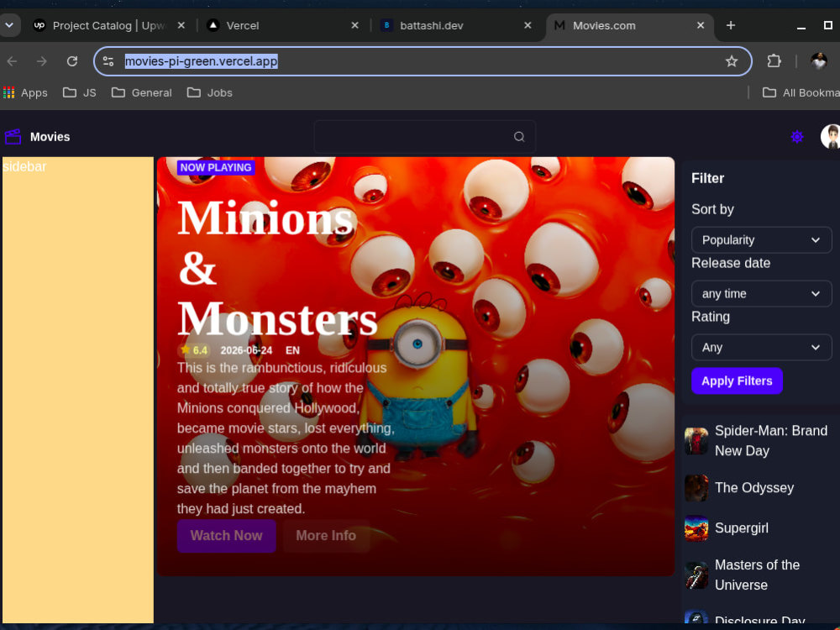Maximize the Chrome browser window
The image size is (840, 630).
(827, 25)
